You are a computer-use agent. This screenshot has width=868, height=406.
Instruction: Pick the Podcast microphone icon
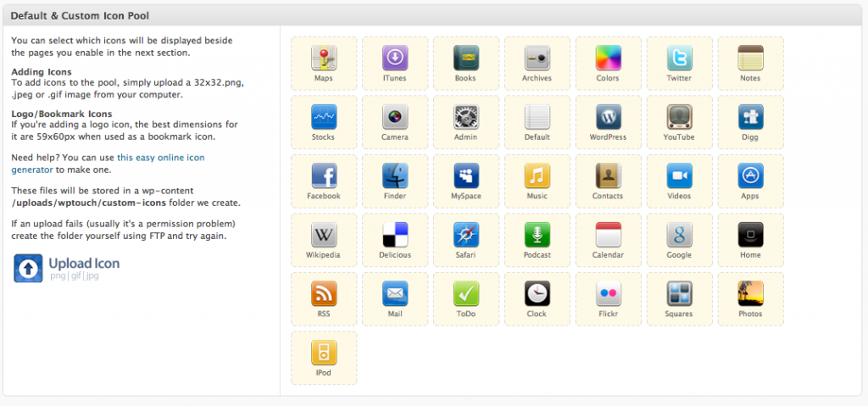tap(537, 235)
